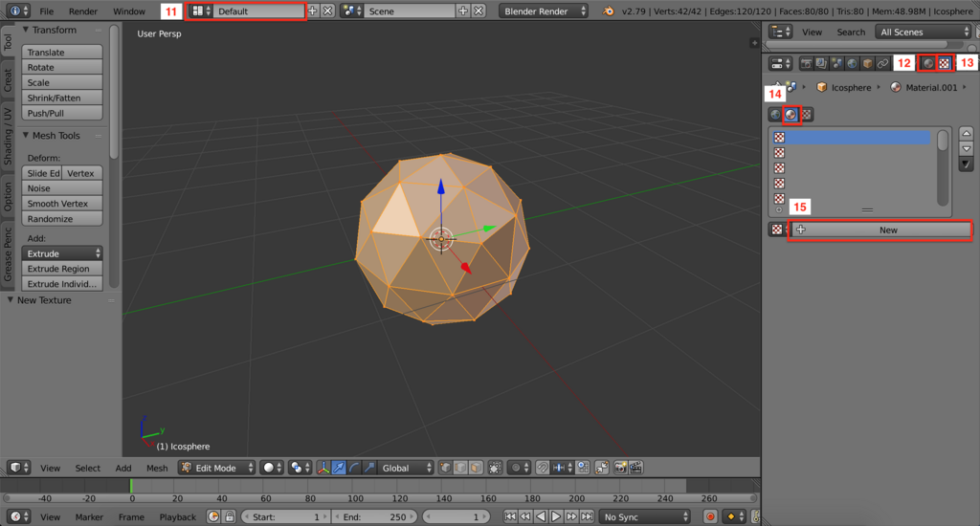Image resolution: width=980 pixels, height=526 pixels.
Task: Open the Edit Mode selector
Action: click(x=216, y=468)
